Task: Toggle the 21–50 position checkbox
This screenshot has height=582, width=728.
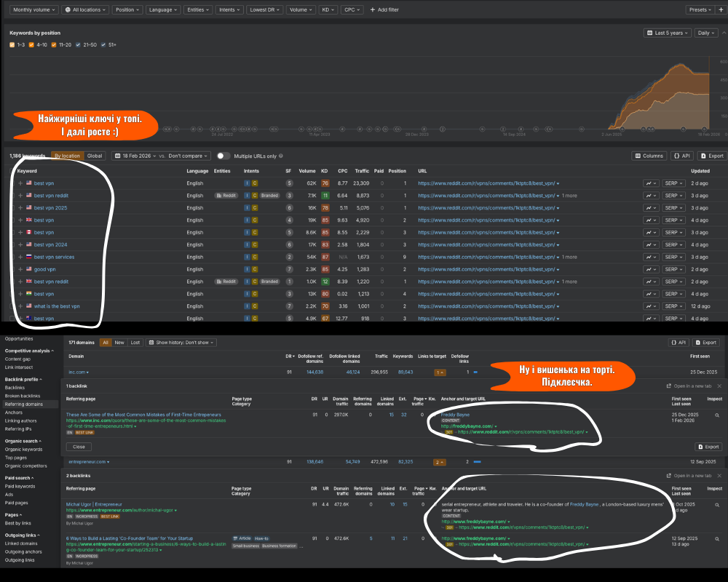Action: (x=78, y=45)
